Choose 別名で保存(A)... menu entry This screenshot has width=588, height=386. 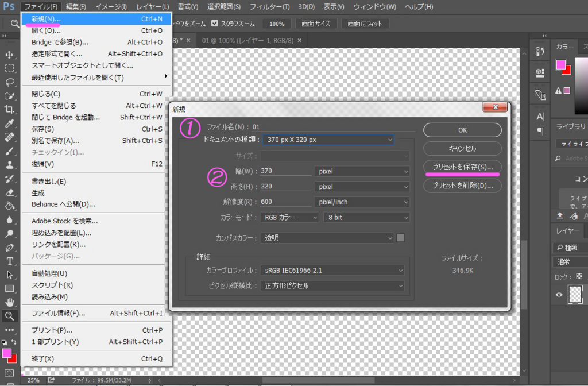click(x=96, y=141)
